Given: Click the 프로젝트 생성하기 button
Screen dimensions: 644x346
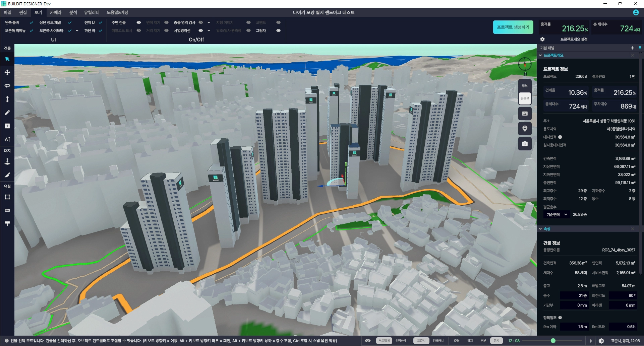Looking at the screenshot, I should tap(513, 27).
